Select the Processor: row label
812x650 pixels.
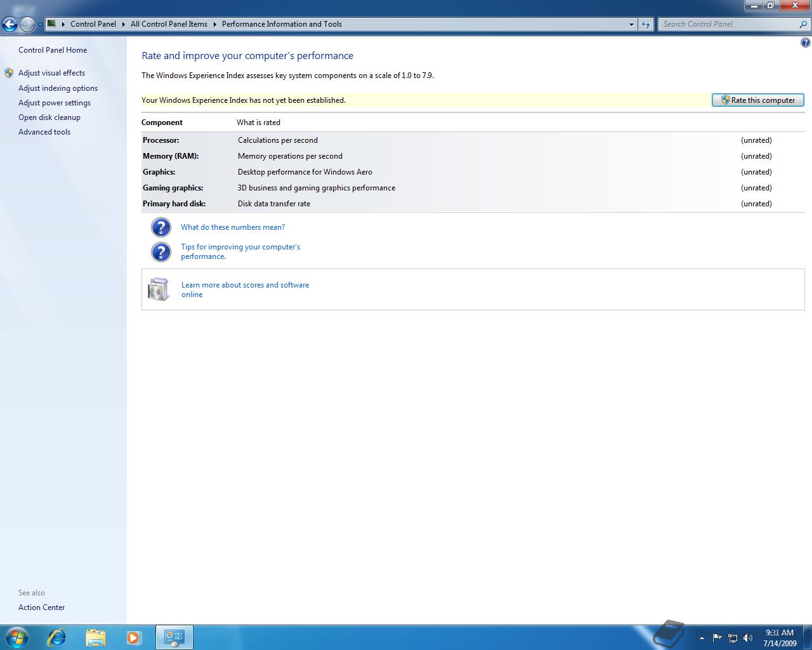tap(160, 140)
